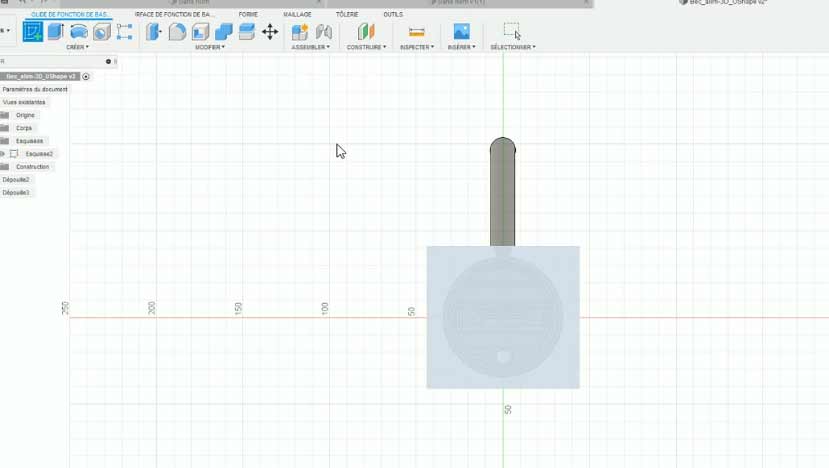The image size is (829, 468).
Task: Open the SÉLECTIONNER dropdown label
Action: (x=512, y=47)
